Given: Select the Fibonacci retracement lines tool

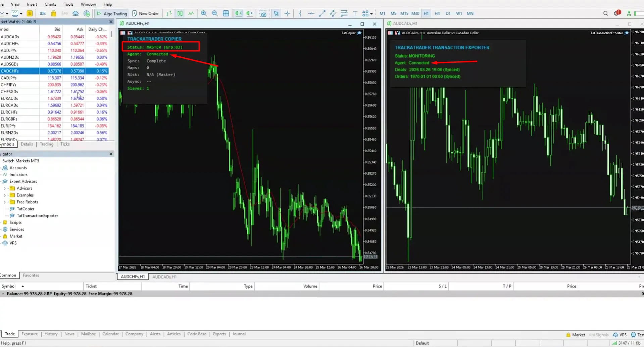Looking at the screenshot, I should (x=344, y=13).
